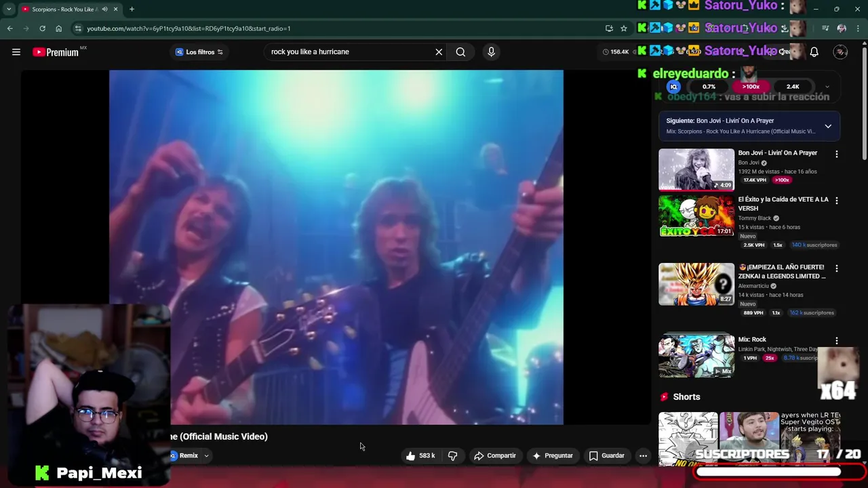Open browser home page icon
This screenshot has width=868, height=488.
point(59,28)
